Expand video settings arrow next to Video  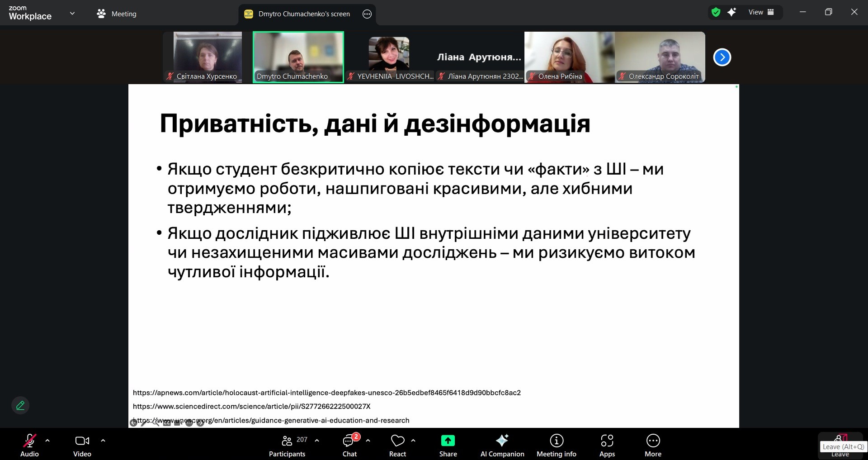pos(103,440)
